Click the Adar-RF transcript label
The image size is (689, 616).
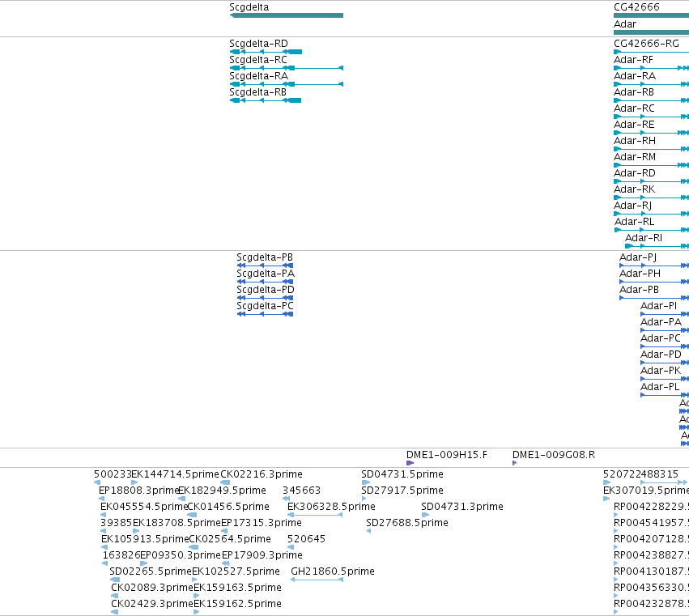click(x=633, y=60)
